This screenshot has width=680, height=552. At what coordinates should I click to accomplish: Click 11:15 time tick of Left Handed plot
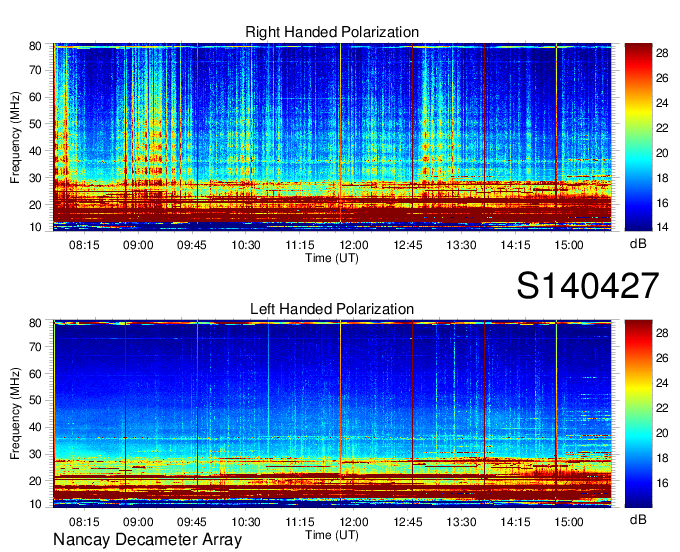tap(300, 522)
